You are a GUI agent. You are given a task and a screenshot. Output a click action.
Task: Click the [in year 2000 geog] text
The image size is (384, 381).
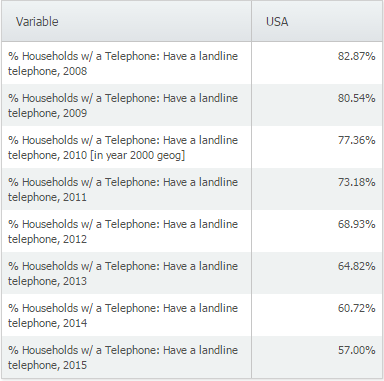tap(137, 155)
